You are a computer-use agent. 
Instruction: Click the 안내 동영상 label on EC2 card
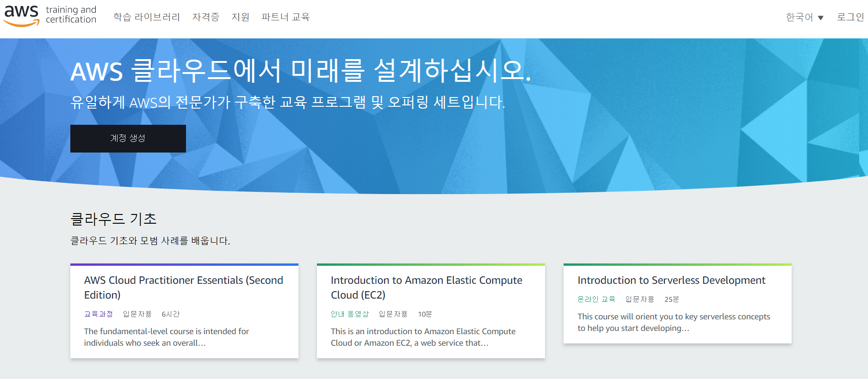[350, 314]
